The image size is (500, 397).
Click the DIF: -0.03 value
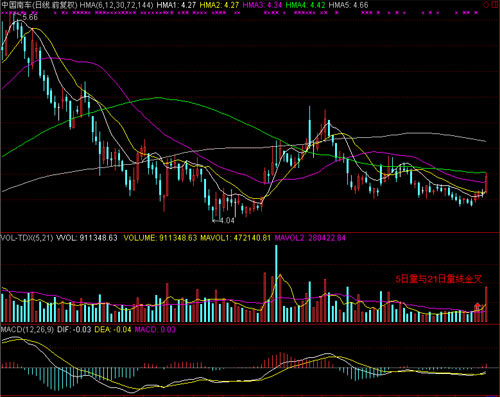pos(74,330)
